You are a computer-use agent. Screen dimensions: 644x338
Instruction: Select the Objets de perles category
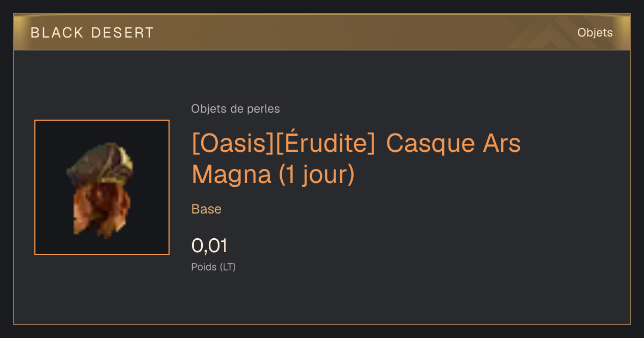click(x=236, y=109)
